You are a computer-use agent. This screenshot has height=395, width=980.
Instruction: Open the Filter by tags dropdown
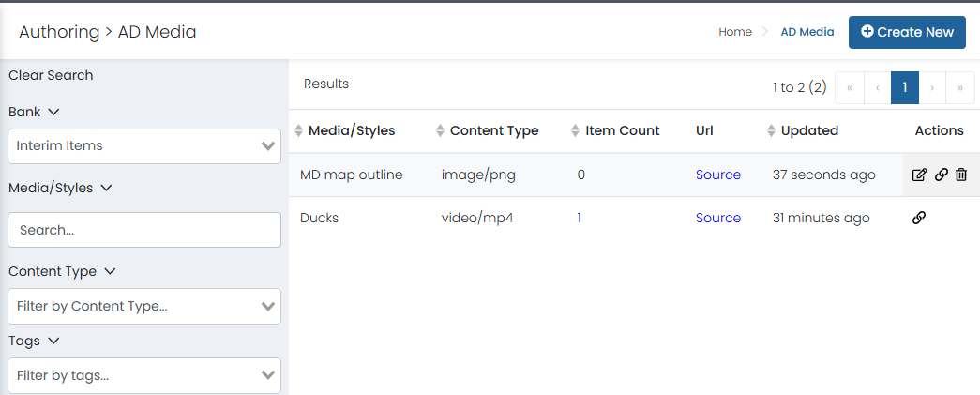[x=144, y=375]
